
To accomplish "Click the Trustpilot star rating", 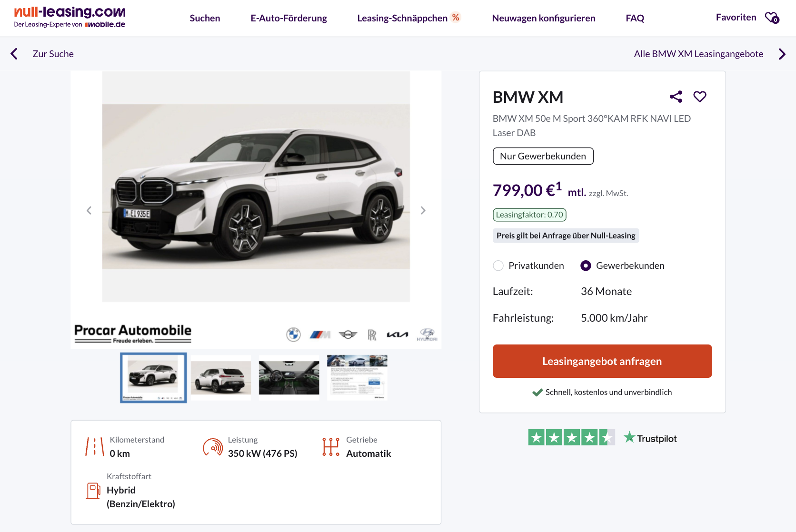I will tap(571, 437).
